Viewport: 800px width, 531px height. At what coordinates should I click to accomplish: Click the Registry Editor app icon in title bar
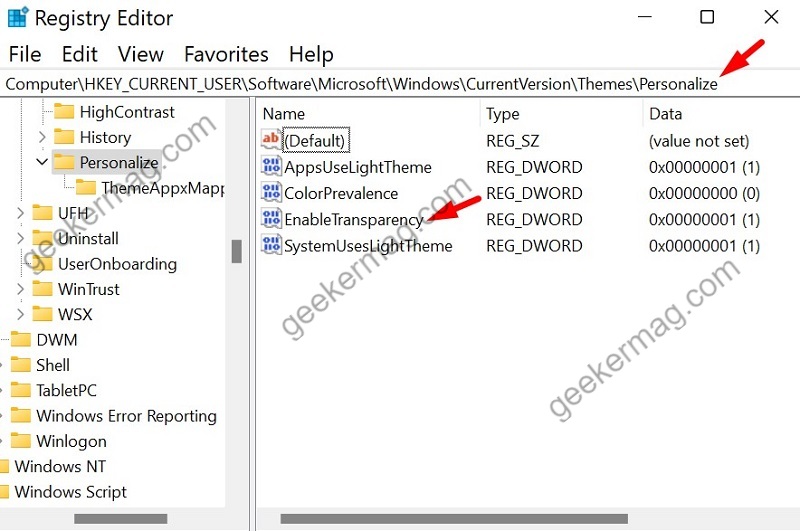point(18,17)
